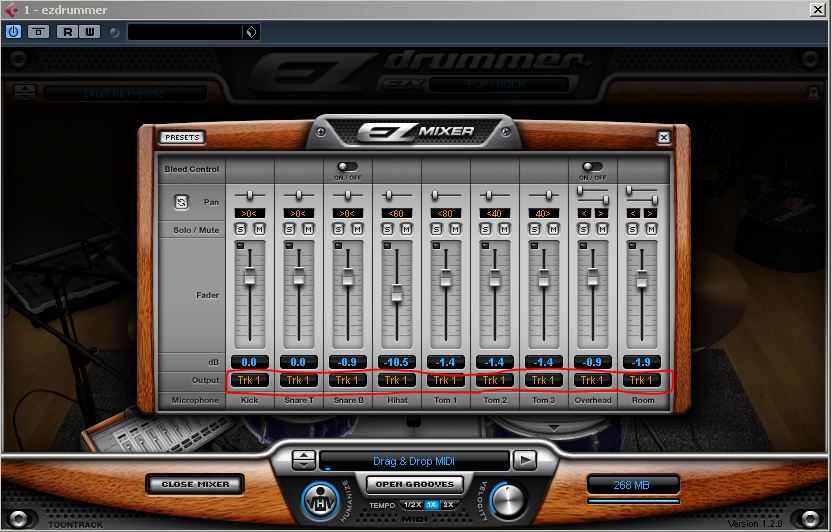The height and width of the screenshot is (532, 832).
Task: Mute the Room channel
Action: [651, 229]
